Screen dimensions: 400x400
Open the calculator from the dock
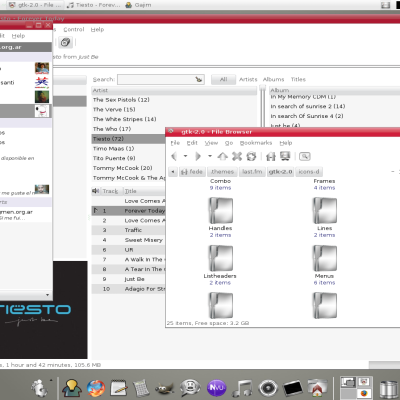tap(141, 388)
